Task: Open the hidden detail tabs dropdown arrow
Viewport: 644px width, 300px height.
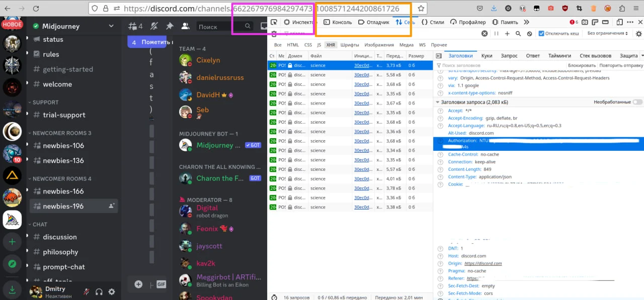Action: click(x=641, y=56)
